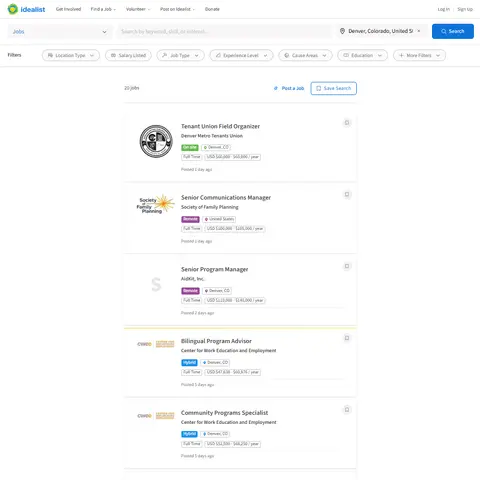Bookmark the Bilingual Program Advisor job

(347, 338)
